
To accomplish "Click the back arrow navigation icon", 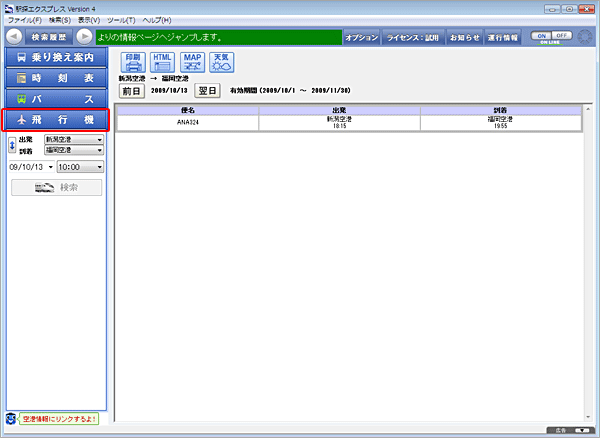I will point(14,37).
